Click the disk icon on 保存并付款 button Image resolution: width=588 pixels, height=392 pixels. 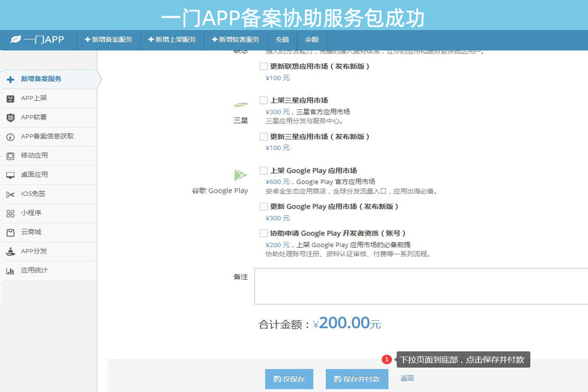click(338, 379)
